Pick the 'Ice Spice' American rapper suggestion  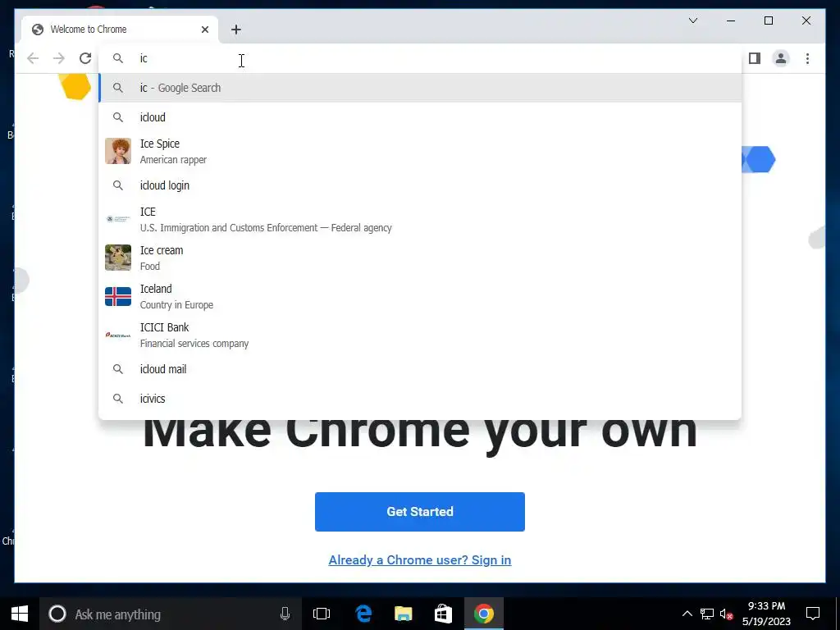coord(421,151)
